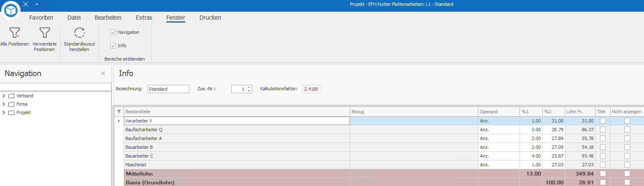Tick Titel checkbox for Maschinist
This screenshot has height=186, width=644.
[x=603, y=165]
